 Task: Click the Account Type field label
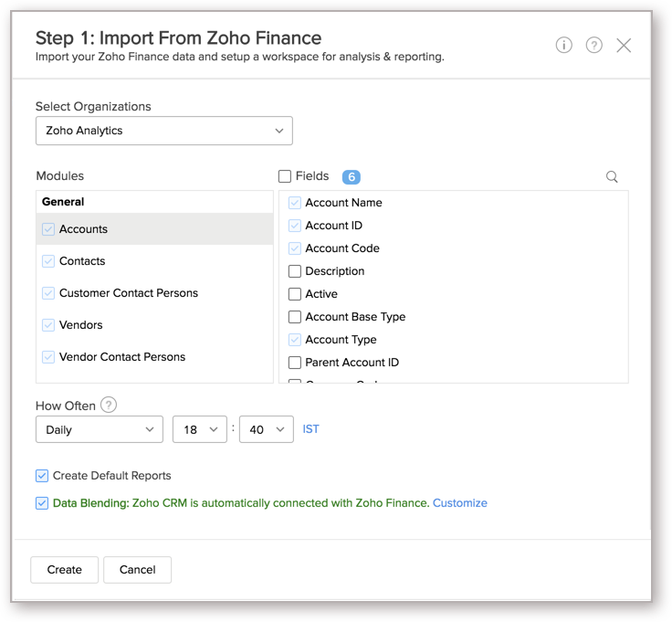click(x=341, y=340)
